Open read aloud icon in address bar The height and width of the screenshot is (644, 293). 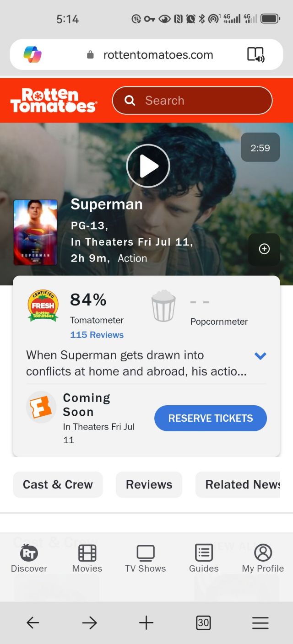pyautogui.click(x=255, y=55)
